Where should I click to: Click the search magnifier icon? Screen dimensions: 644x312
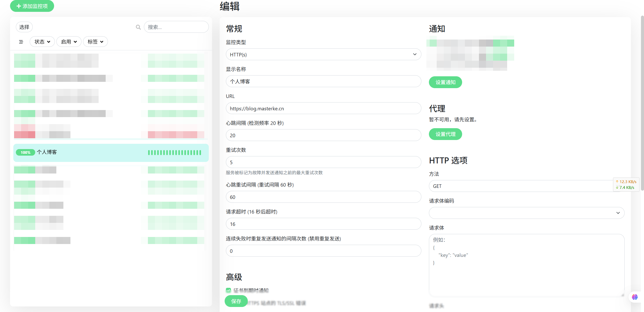tap(138, 27)
